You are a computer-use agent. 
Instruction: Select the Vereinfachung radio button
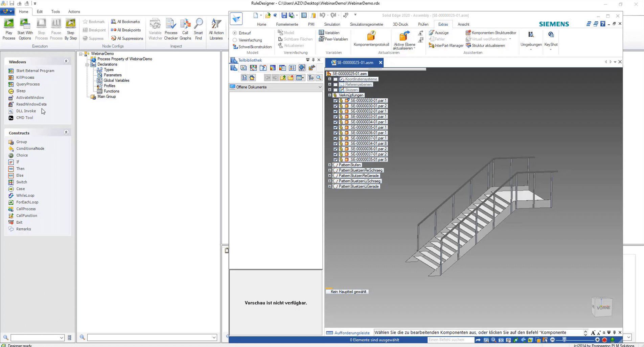tap(234, 40)
